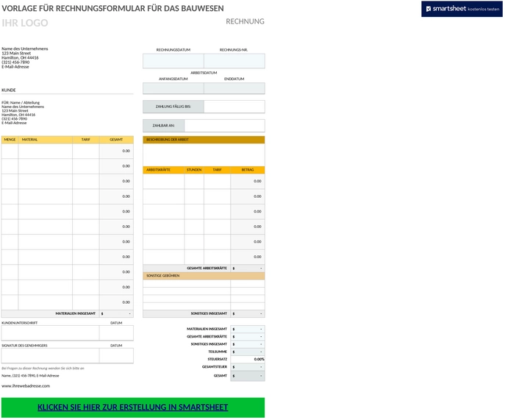The height and width of the screenshot is (420, 505).
Task: Select the STUNDEN column header
Action: [x=194, y=170]
